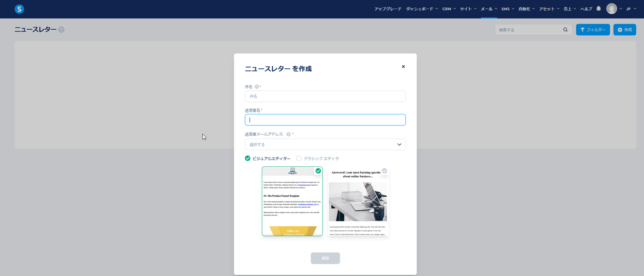Open the ヘルプ menu item
This screenshot has width=644, height=276.
pos(586,9)
